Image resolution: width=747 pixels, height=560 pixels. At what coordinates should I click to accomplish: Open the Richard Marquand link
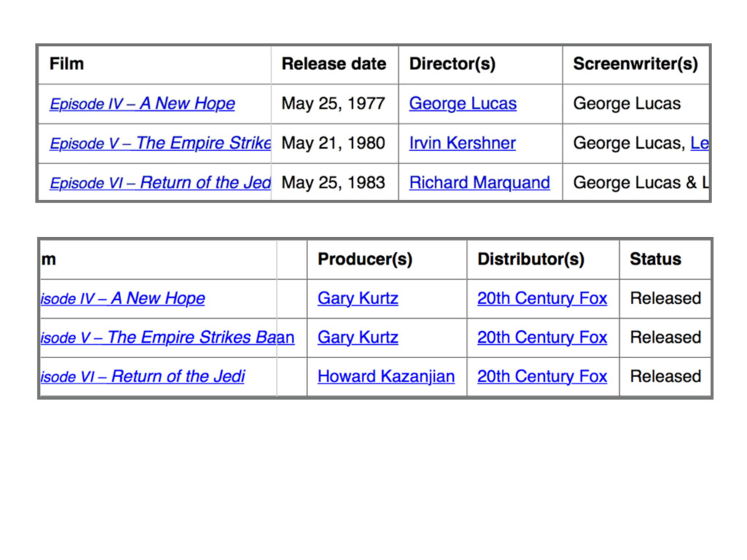click(479, 182)
